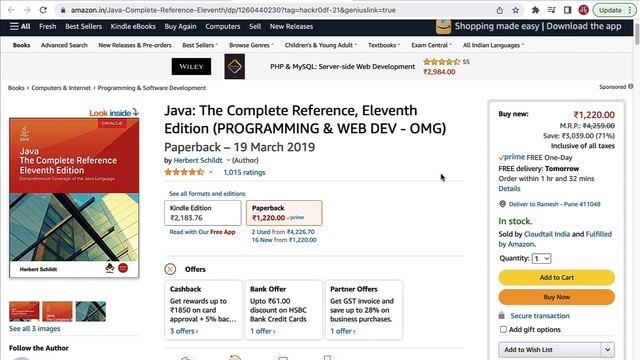
Task: Open 2 Used offers link
Action: tap(283, 231)
